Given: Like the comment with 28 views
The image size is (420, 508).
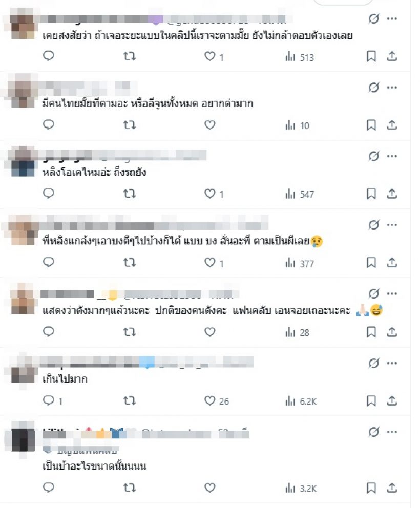Looking at the screenshot, I should click(x=209, y=332).
